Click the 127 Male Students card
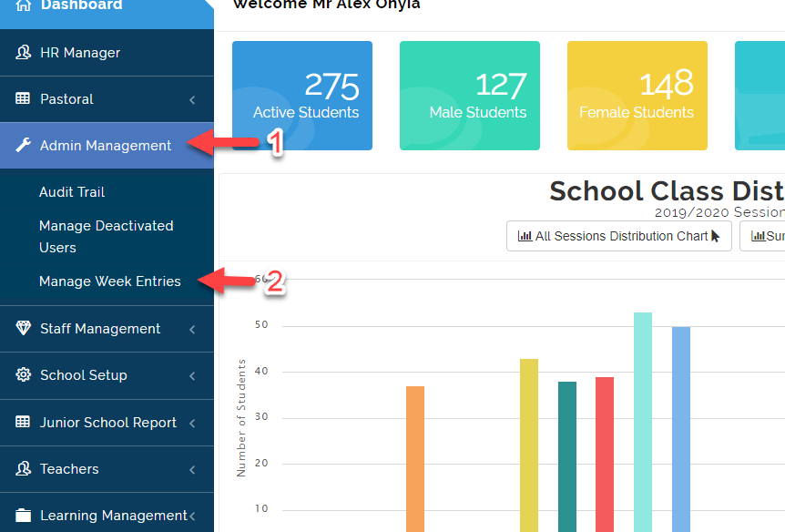This screenshot has width=785, height=532. click(470, 96)
